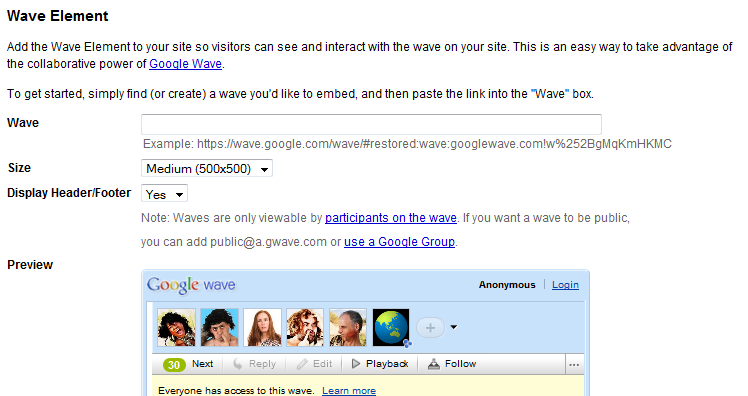This screenshot has width=748, height=396.
Task: Open the Display Header/Footer Yes dropdown
Action: point(164,194)
